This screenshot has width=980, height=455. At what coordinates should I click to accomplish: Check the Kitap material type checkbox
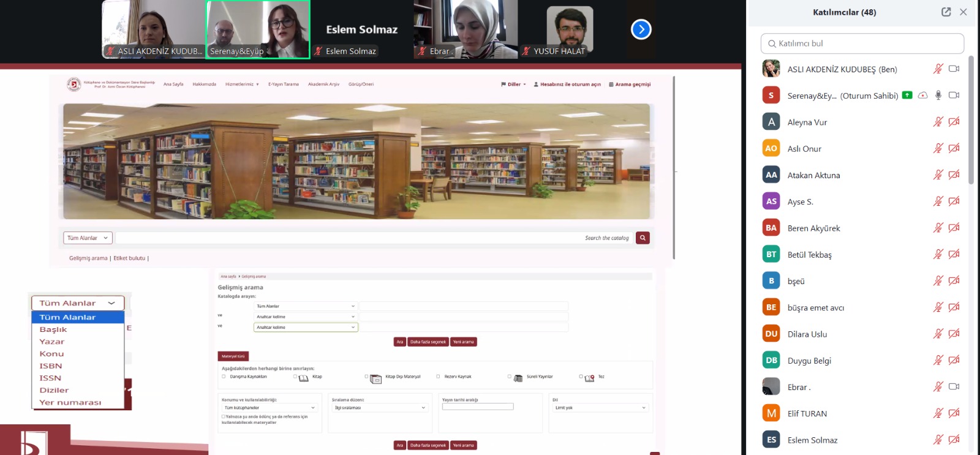(295, 377)
